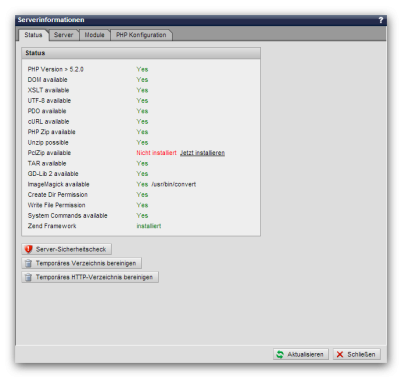The height and width of the screenshot is (378, 402).
Task: Select the 'UTF-8 available' row label
Action: pos(49,101)
